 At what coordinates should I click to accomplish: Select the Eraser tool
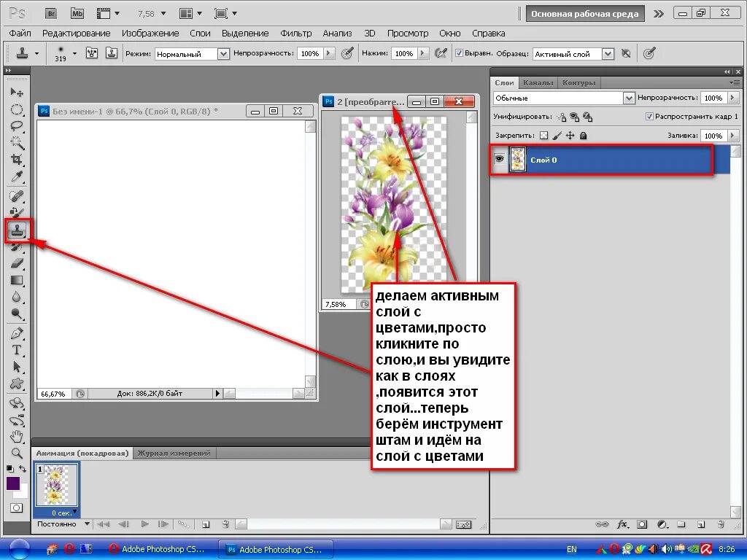click(x=17, y=262)
